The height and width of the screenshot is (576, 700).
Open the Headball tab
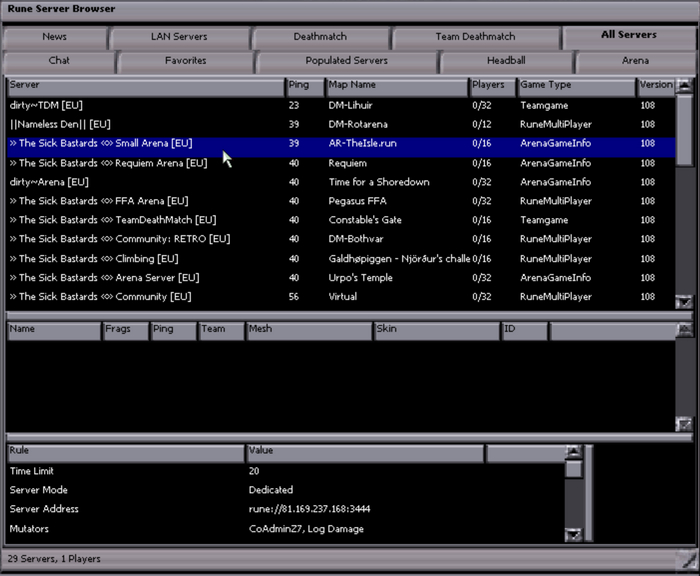506,61
